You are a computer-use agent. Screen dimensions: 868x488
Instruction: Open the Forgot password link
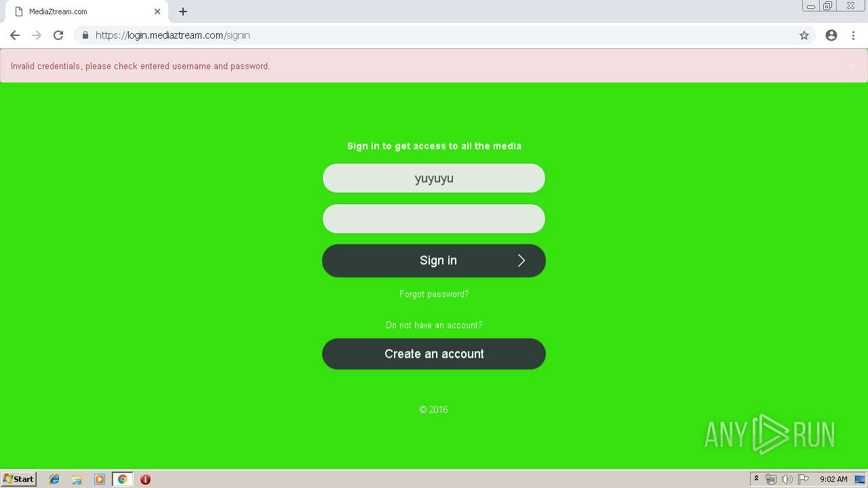click(434, 294)
